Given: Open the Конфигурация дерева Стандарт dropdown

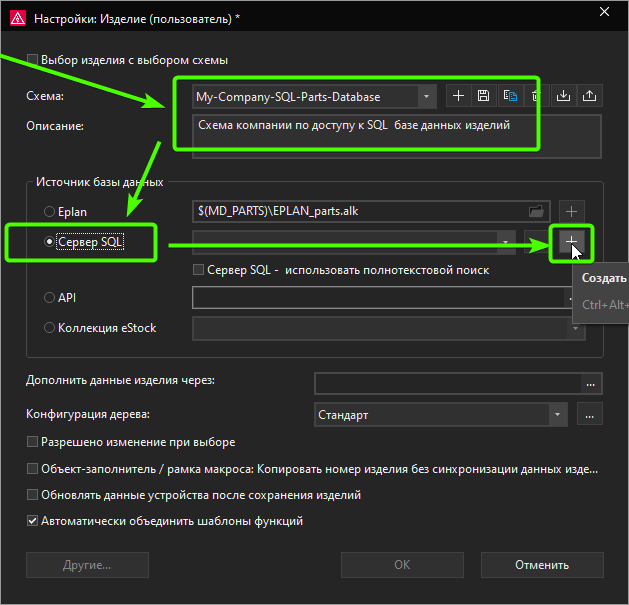Looking at the screenshot, I should [558, 414].
